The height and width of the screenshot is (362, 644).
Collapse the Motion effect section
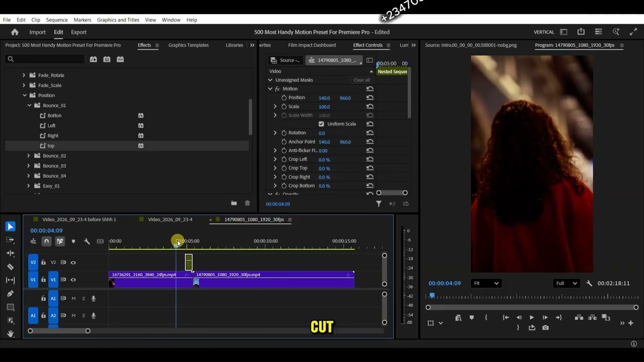click(x=270, y=88)
